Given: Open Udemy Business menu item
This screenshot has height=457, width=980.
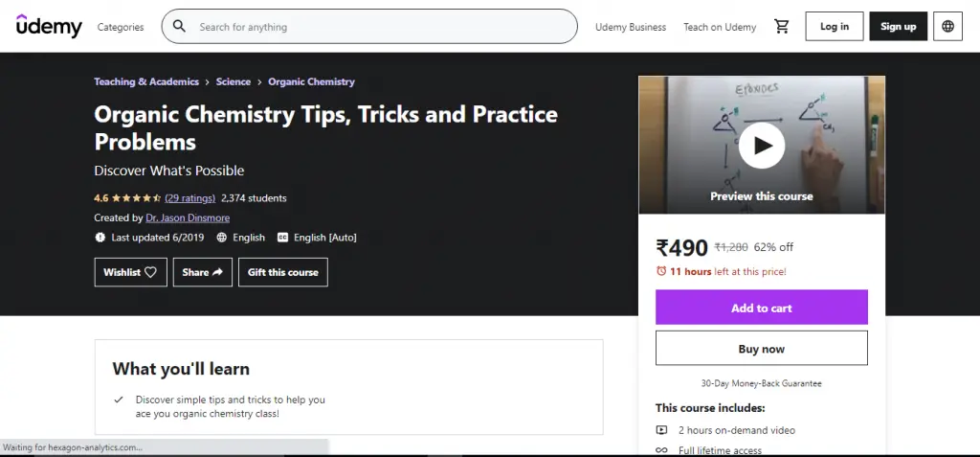Looking at the screenshot, I should (x=631, y=27).
